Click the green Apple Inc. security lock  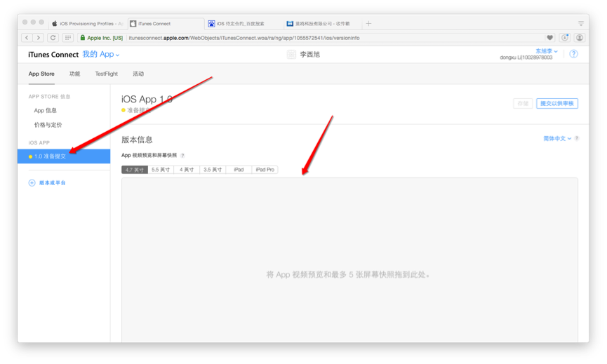[x=83, y=37]
